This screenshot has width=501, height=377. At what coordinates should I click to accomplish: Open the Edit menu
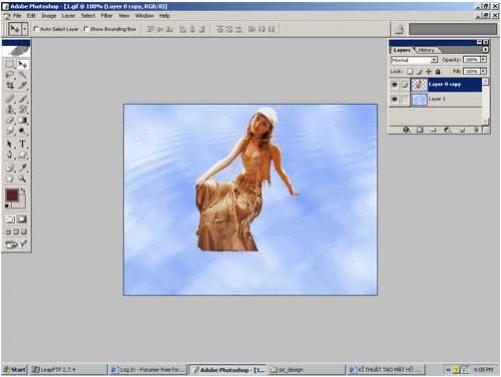point(31,16)
